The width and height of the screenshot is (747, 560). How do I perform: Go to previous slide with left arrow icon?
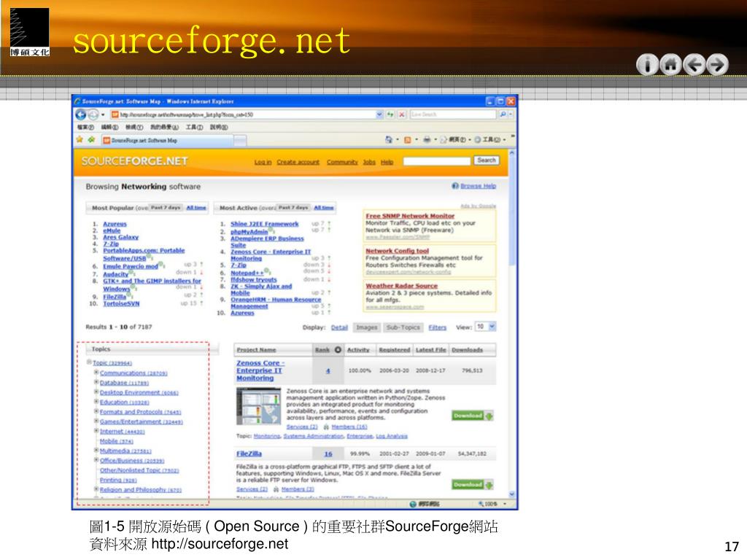point(694,64)
